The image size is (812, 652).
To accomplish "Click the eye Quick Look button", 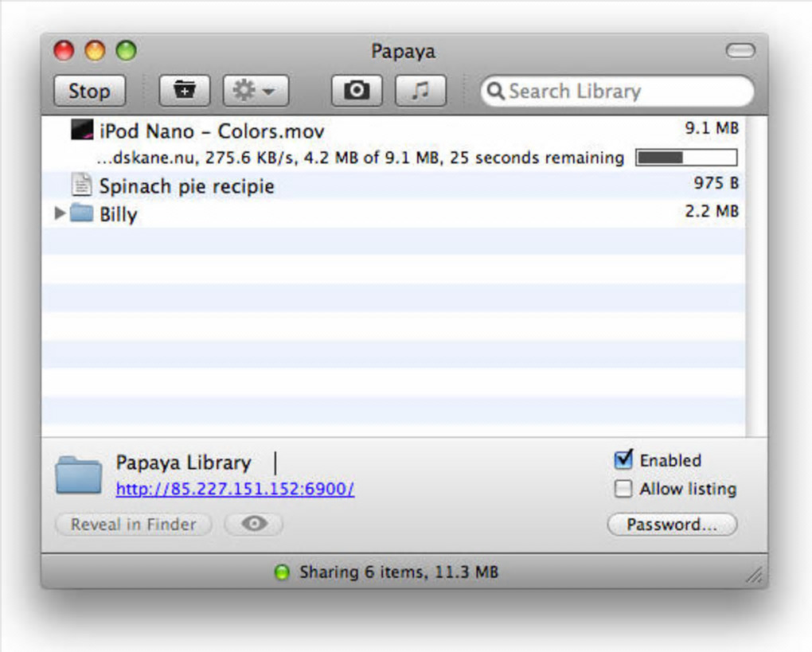I will [x=254, y=524].
